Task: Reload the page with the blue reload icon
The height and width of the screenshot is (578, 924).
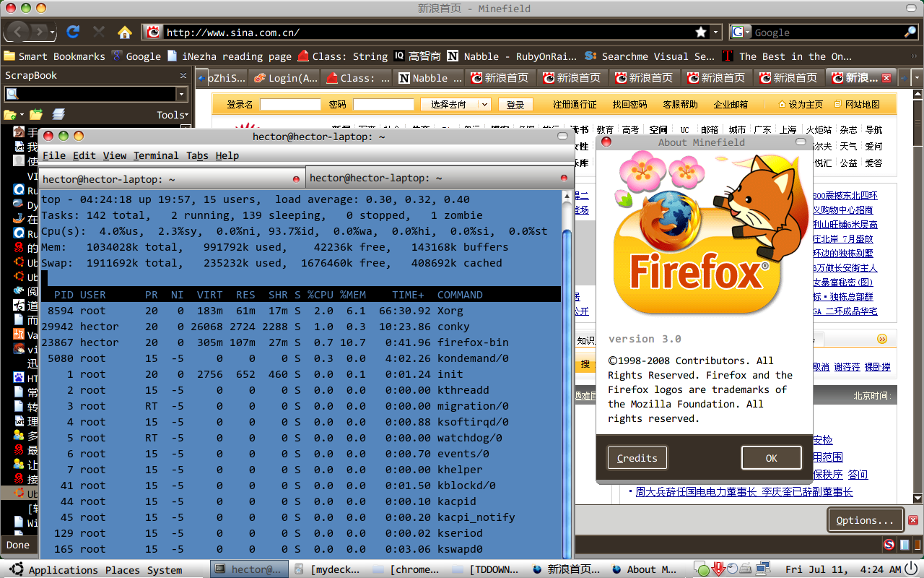Action: tap(72, 32)
